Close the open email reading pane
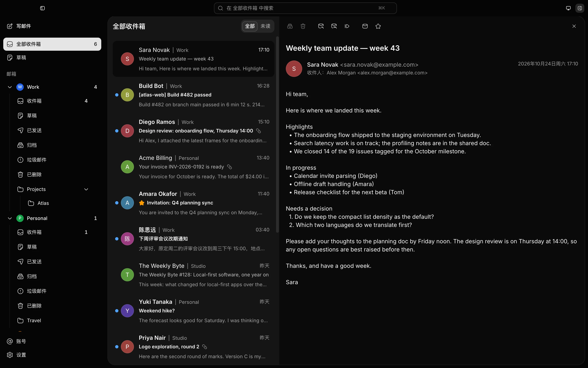 pyautogui.click(x=574, y=26)
